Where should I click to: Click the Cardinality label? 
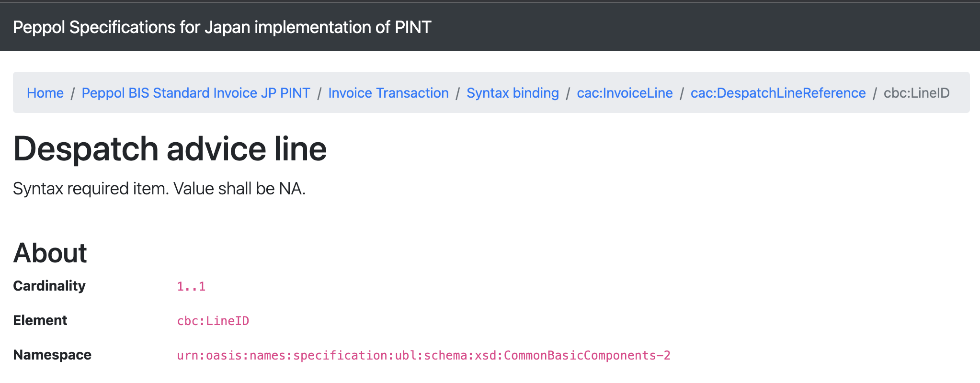pos(49,286)
